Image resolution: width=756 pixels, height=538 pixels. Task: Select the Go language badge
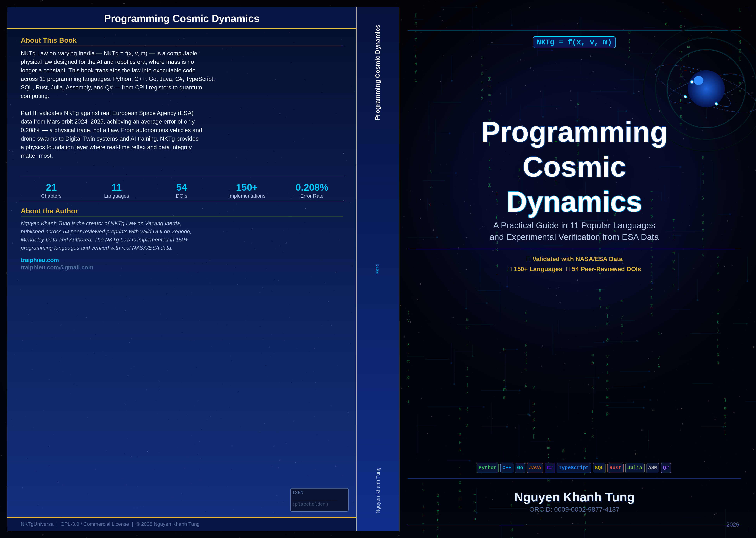(x=520, y=468)
